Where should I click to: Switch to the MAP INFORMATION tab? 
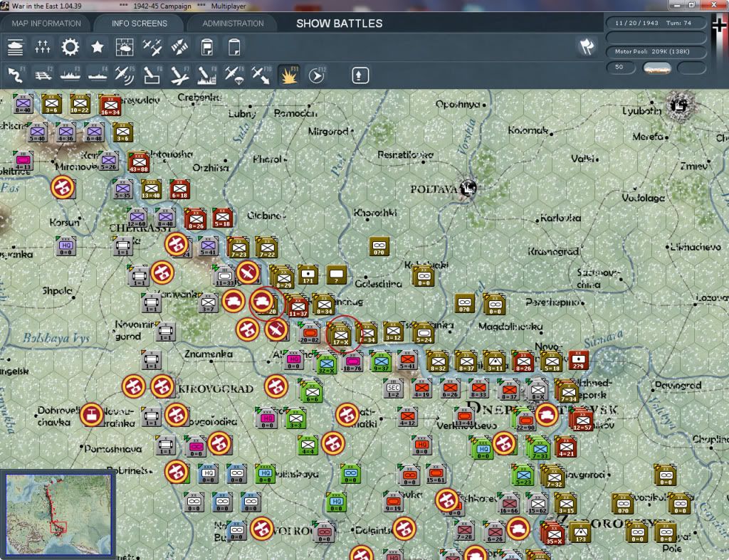(x=46, y=23)
